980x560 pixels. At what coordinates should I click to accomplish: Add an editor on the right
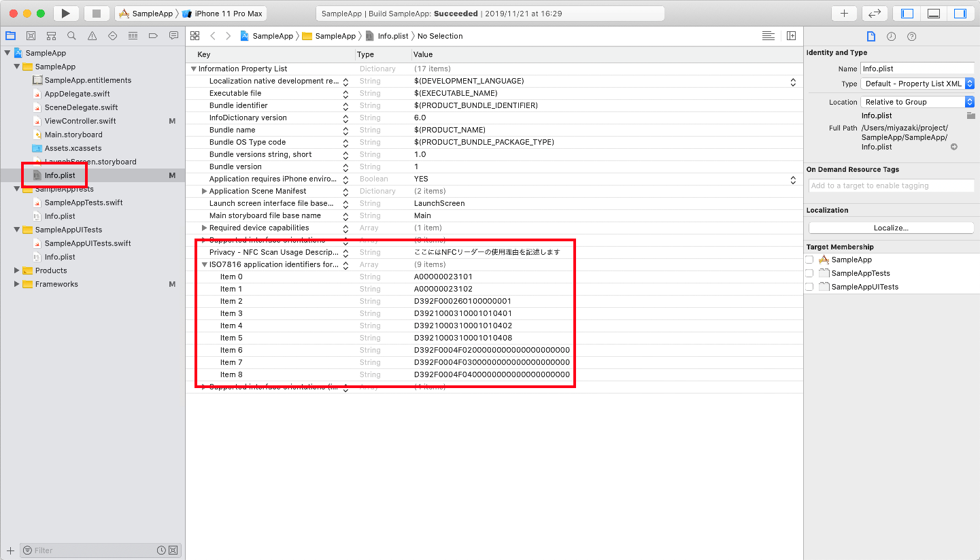(792, 36)
